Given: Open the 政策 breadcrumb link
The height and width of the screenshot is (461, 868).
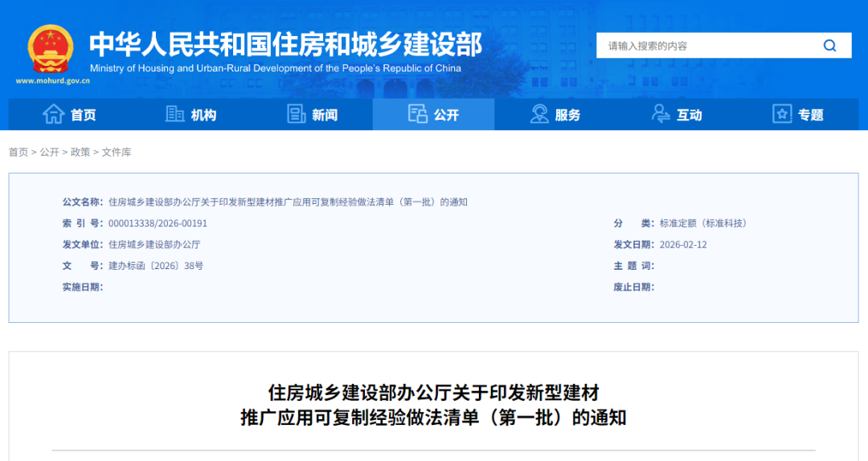Looking at the screenshot, I should point(80,152).
